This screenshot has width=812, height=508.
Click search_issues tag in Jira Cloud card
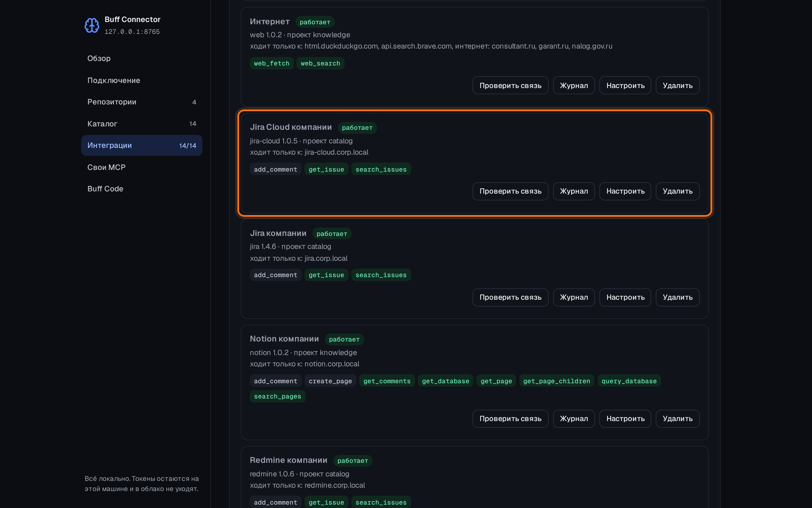(381, 169)
